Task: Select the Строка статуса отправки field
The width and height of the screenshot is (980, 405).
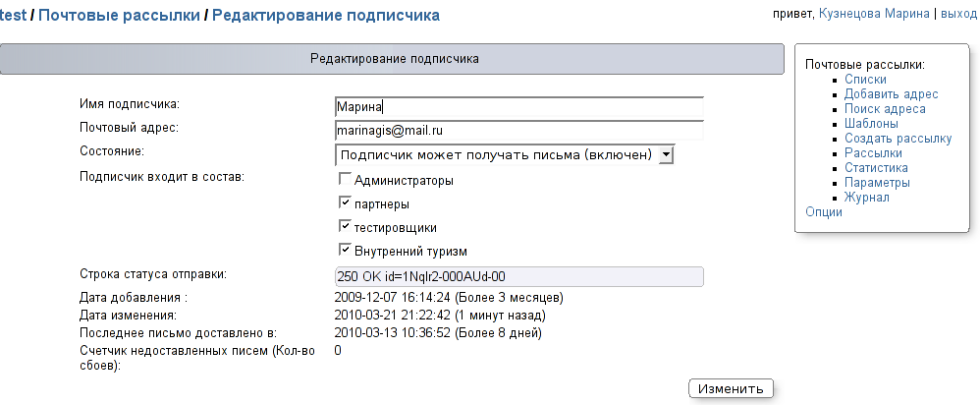Action: [518, 276]
